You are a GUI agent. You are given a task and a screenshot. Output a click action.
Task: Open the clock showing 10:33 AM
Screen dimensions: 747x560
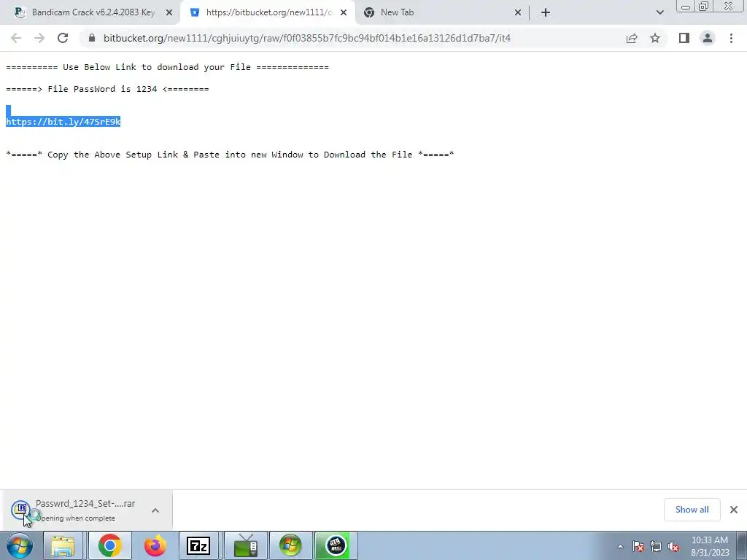pyautogui.click(x=710, y=546)
